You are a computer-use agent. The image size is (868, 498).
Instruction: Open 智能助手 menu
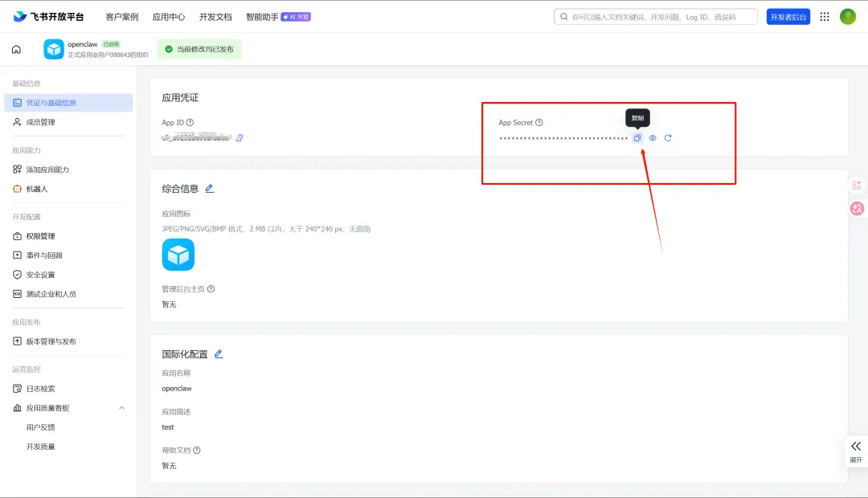262,17
